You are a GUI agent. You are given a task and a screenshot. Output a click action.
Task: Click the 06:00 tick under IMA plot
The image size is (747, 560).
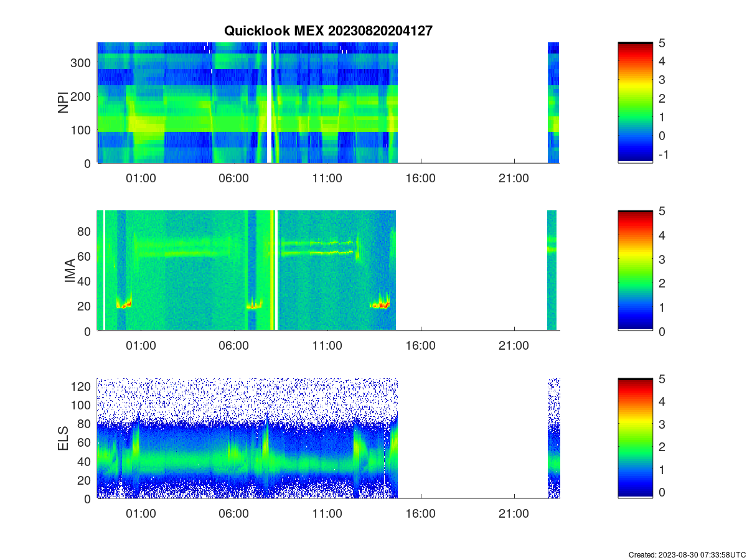coord(234,346)
